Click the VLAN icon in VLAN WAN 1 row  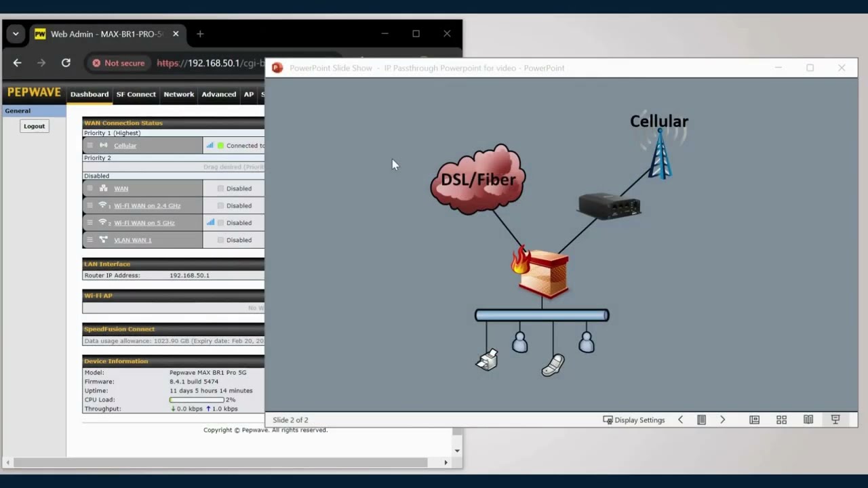[x=103, y=239]
